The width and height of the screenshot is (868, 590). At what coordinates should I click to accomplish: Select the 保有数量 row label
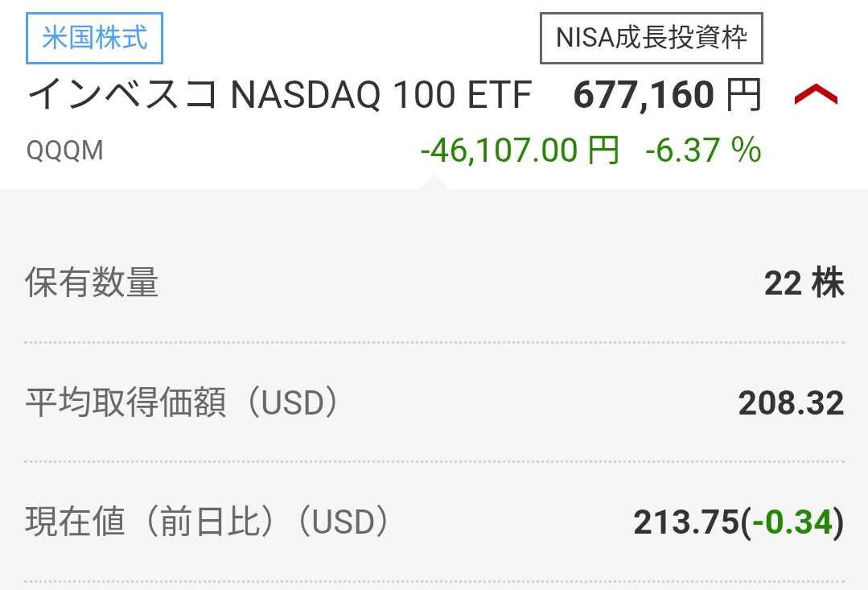click(92, 283)
